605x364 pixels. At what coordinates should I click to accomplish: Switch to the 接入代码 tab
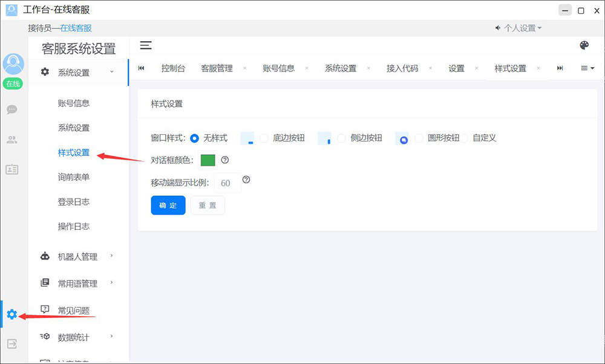pyautogui.click(x=402, y=68)
